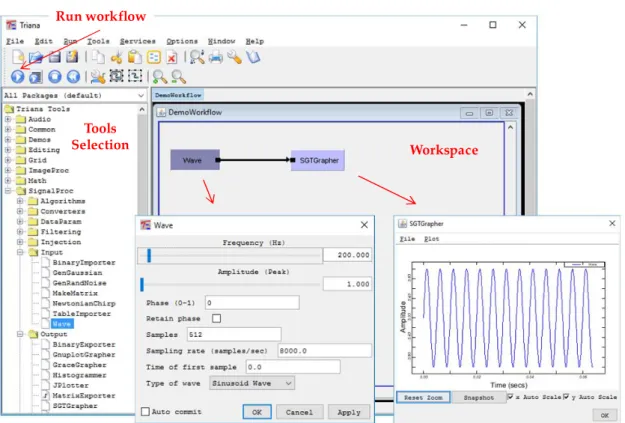The image size is (625, 423).
Task: Expand the Algorithms subfolder
Action: pyautogui.click(x=20, y=201)
